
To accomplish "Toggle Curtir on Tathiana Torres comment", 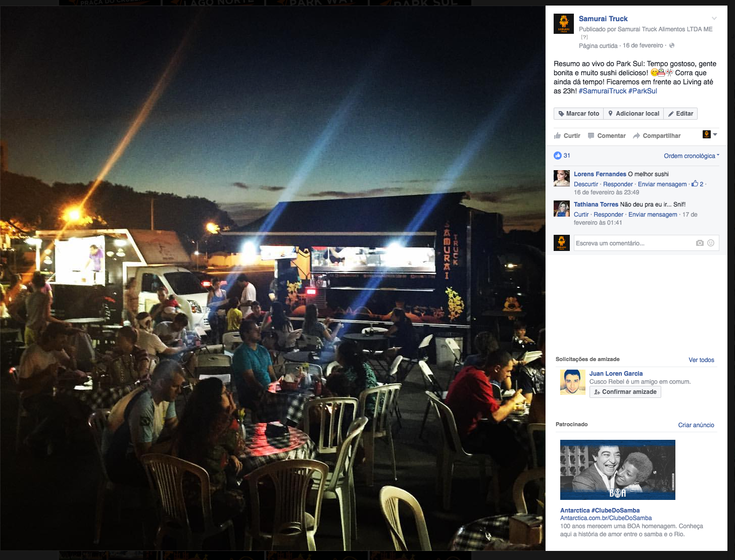I will [x=581, y=215].
